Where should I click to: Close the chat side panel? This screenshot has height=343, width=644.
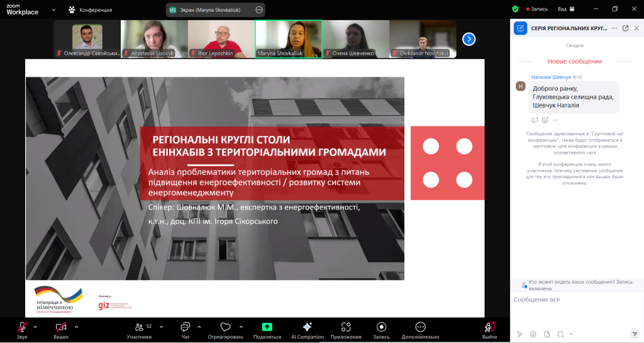click(x=636, y=28)
